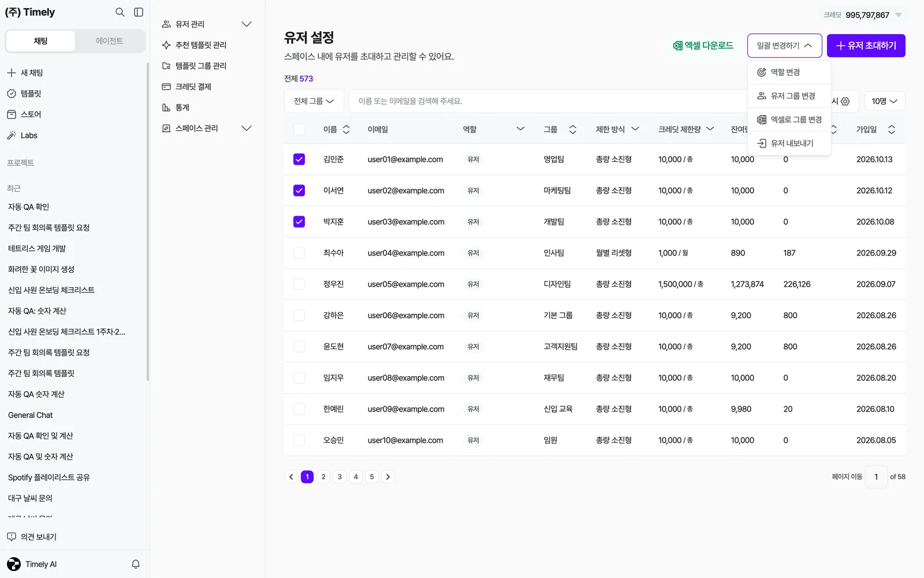Expand the 유저 관리 section
This screenshot has height=578, width=924.
point(247,24)
